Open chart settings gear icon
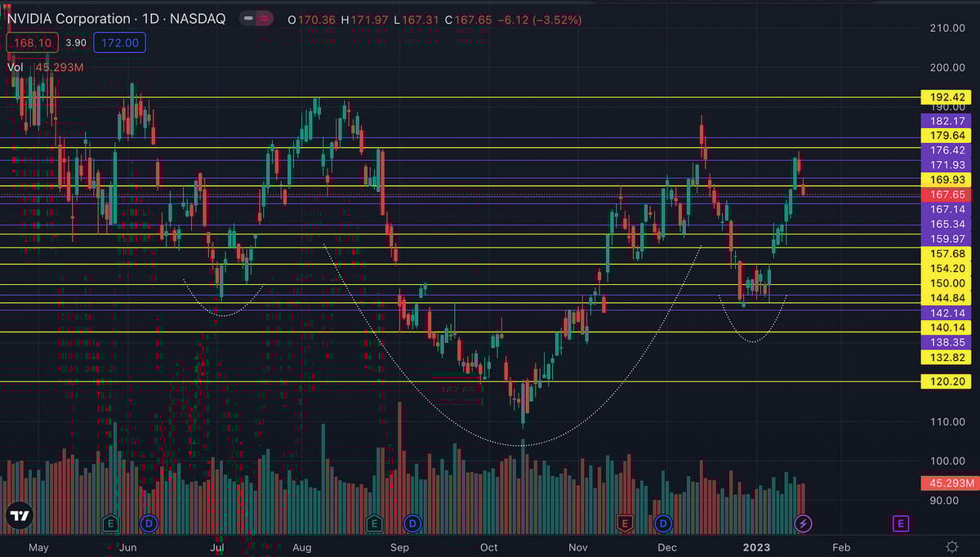 tap(951, 546)
